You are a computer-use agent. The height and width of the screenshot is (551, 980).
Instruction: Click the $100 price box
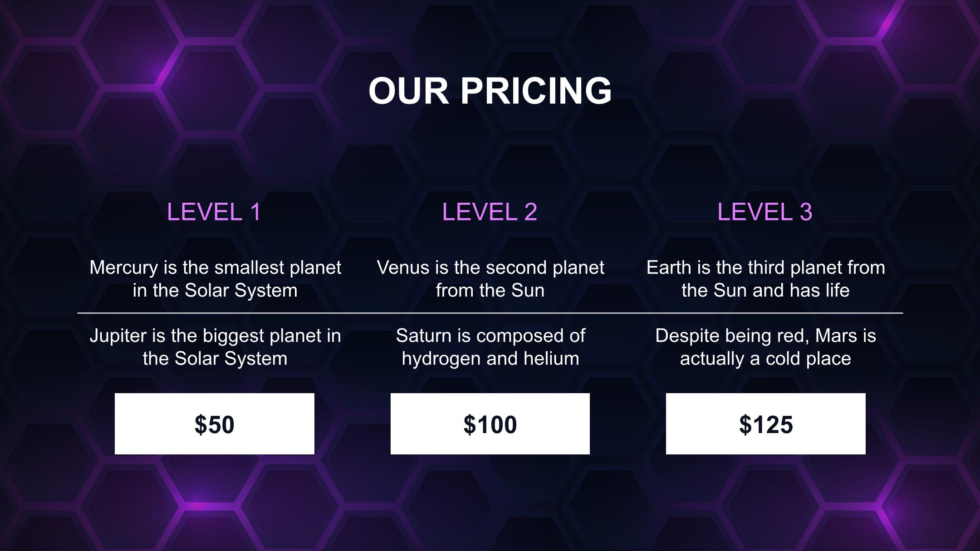[x=490, y=424]
